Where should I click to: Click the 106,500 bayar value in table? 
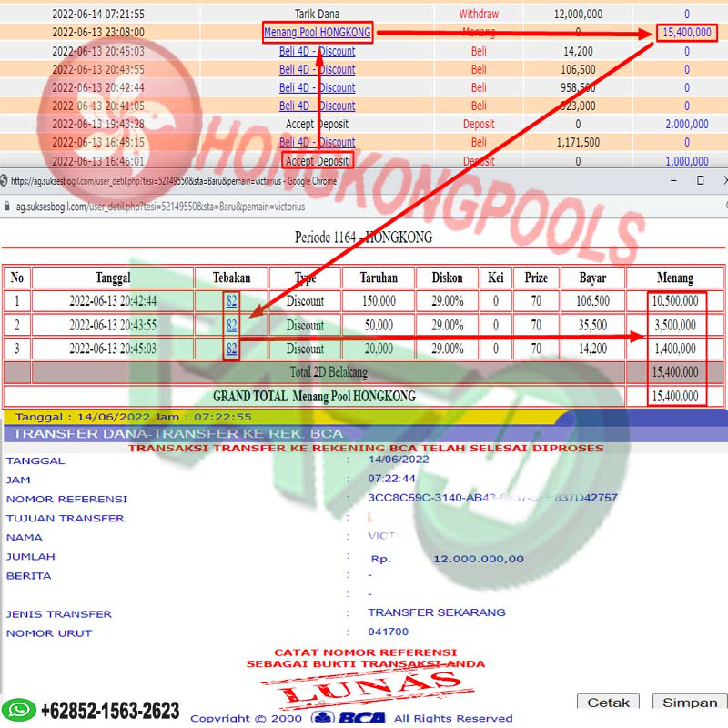point(593,301)
